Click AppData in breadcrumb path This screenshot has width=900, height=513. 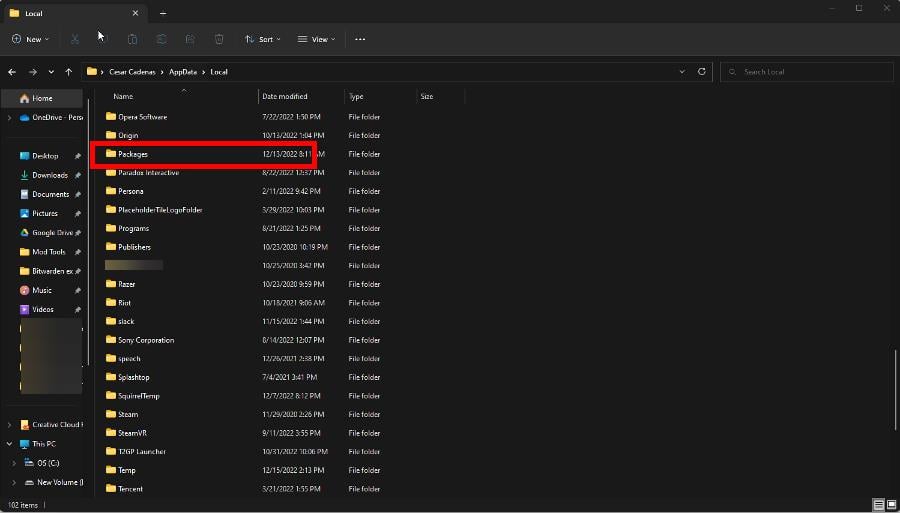click(183, 72)
